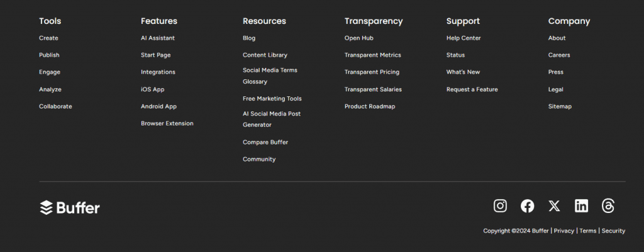Open the Community link
This screenshot has width=644, height=252.
[x=259, y=159]
